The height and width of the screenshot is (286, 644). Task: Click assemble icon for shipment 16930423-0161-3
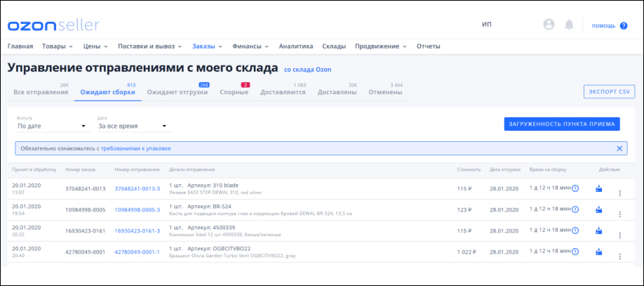(599, 230)
